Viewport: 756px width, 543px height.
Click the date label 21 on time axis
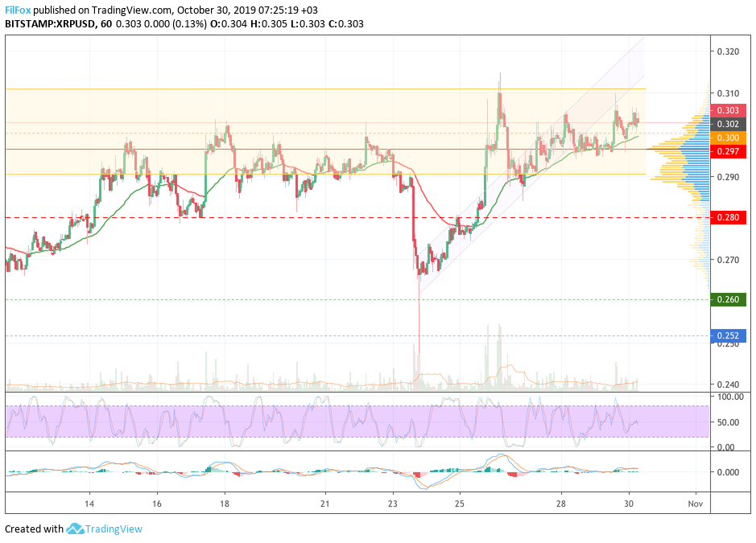click(325, 504)
